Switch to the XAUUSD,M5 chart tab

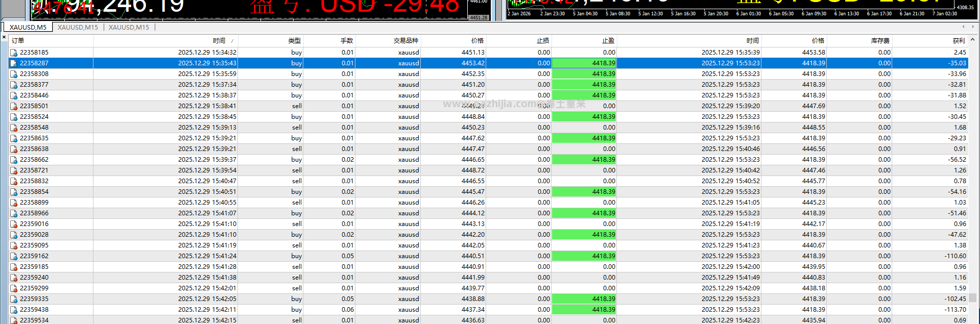[x=28, y=27]
